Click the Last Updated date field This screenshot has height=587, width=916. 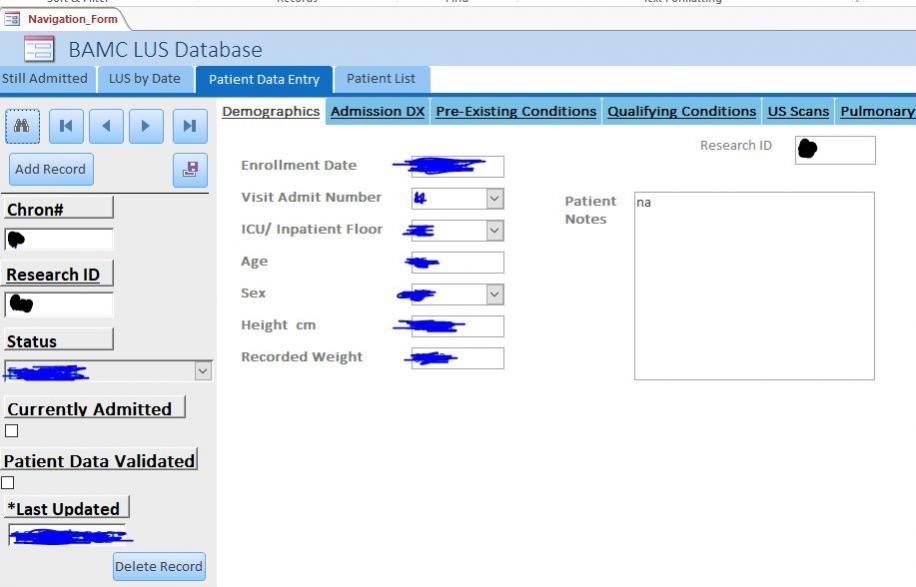point(68,535)
